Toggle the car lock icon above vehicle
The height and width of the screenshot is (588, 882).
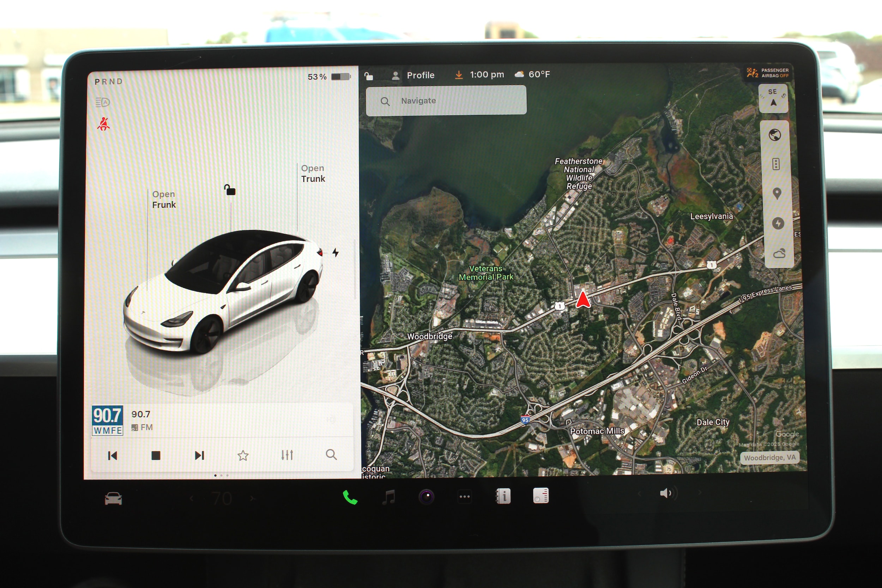(230, 190)
